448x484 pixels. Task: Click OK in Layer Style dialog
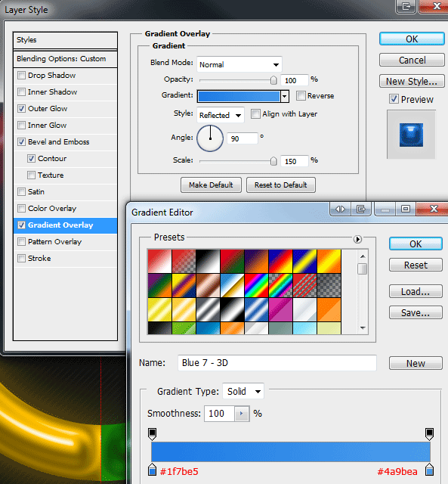(x=412, y=39)
